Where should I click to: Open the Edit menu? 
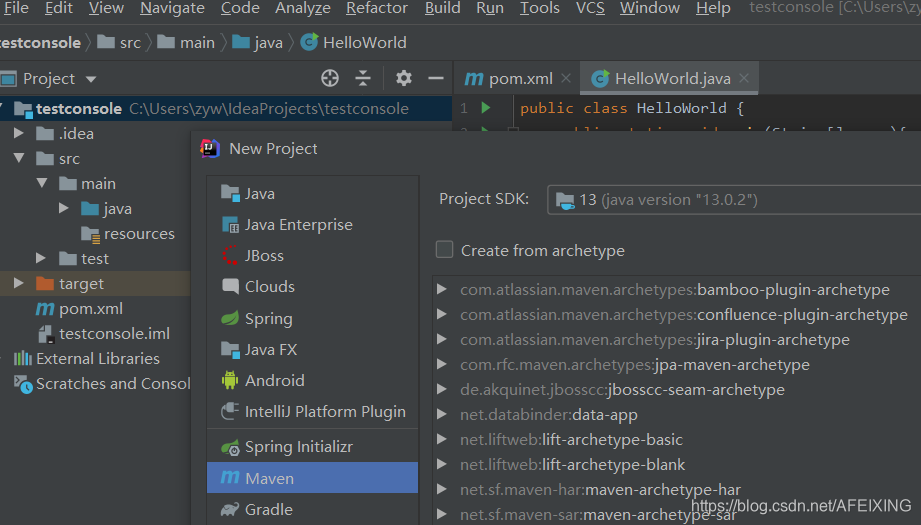tap(59, 8)
